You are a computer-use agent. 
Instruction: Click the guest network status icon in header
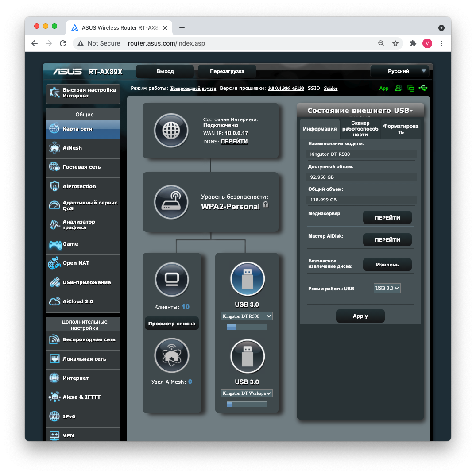click(x=398, y=88)
